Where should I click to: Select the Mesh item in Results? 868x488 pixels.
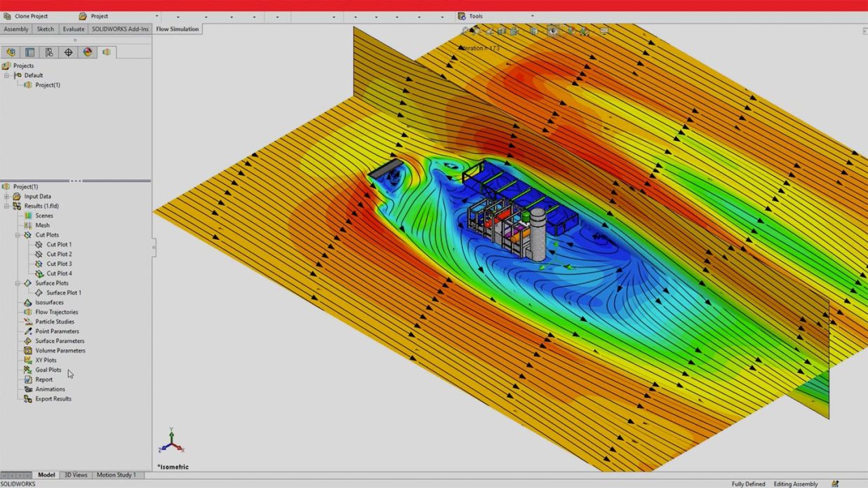click(42, 225)
